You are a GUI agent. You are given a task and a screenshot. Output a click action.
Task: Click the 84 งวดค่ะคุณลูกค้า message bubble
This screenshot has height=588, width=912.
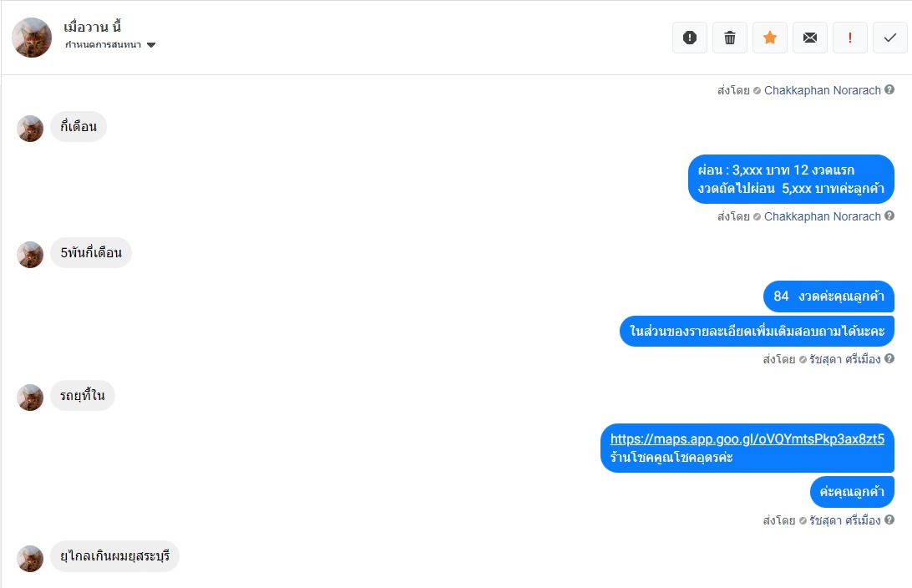click(x=828, y=297)
